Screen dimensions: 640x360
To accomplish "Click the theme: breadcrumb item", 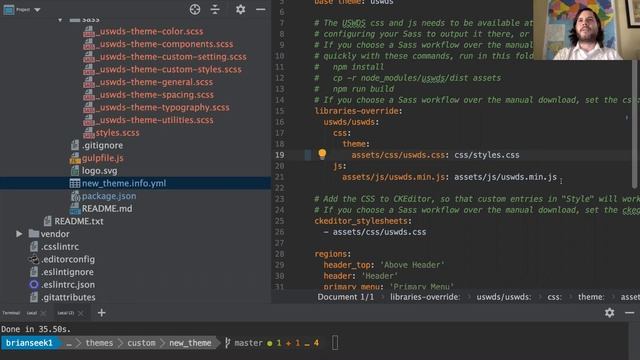I will point(591,297).
